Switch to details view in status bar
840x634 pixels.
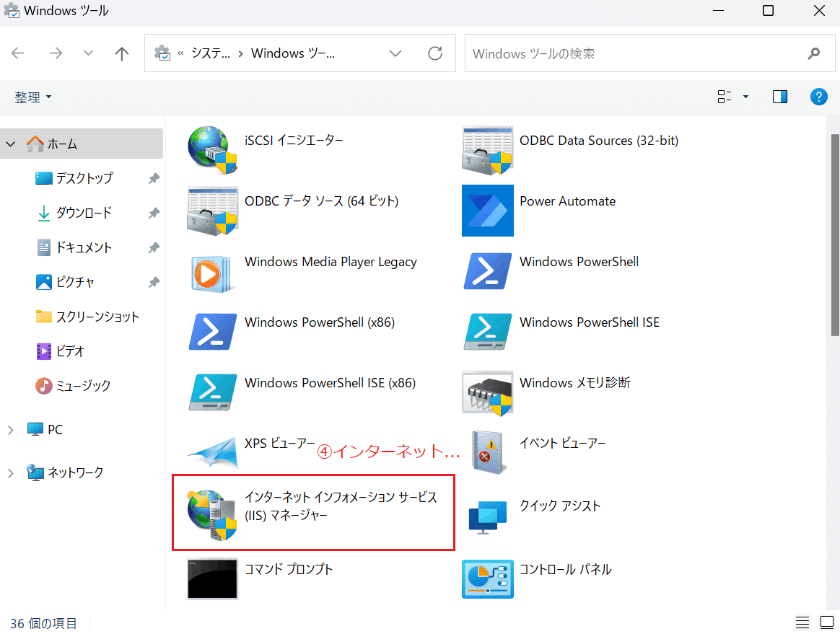tap(802, 622)
